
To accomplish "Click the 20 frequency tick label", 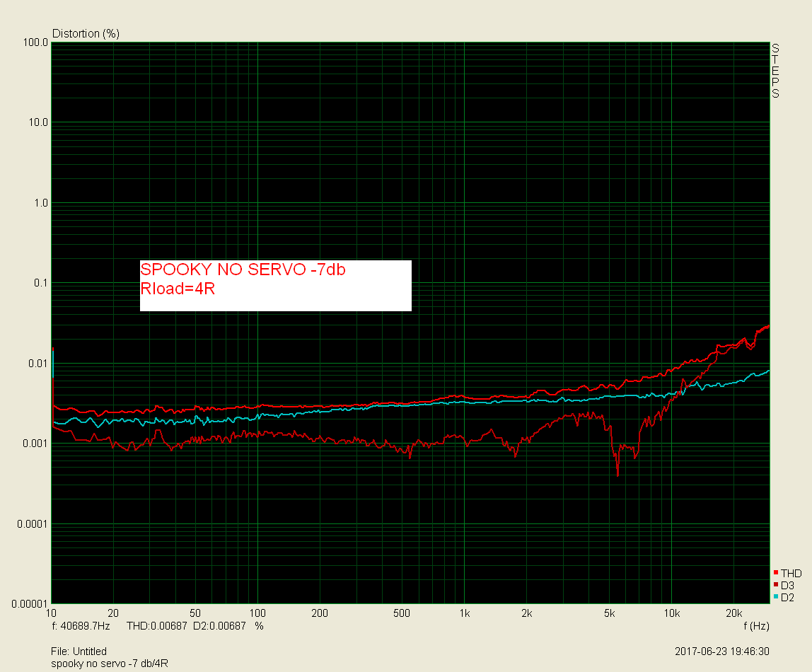I will coord(113,613).
